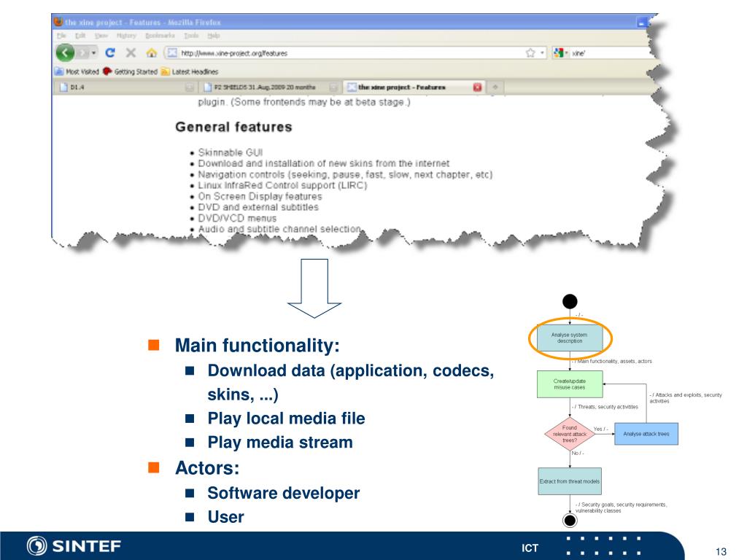
Task: Open the Google search engine selector
Action: pyautogui.click(x=560, y=52)
